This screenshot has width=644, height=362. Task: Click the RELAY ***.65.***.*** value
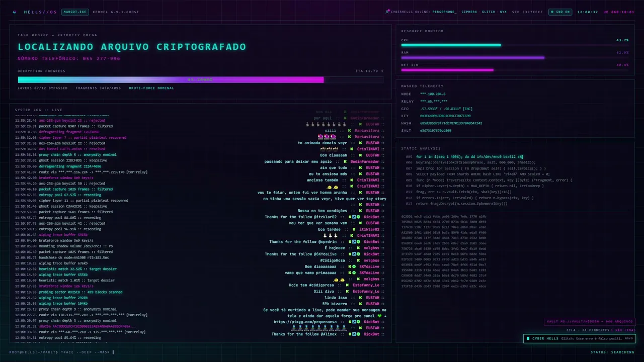pyautogui.click(x=434, y=101)
